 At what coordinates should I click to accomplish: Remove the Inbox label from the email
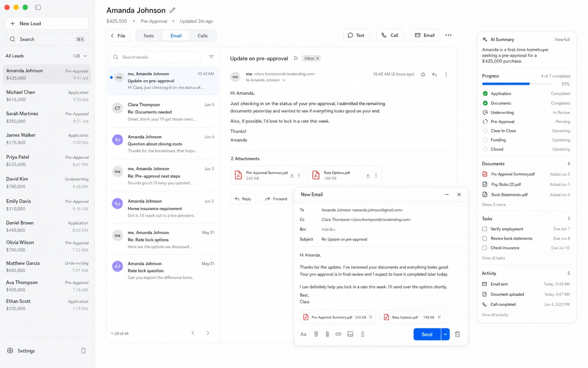click(x=318, y=58)
